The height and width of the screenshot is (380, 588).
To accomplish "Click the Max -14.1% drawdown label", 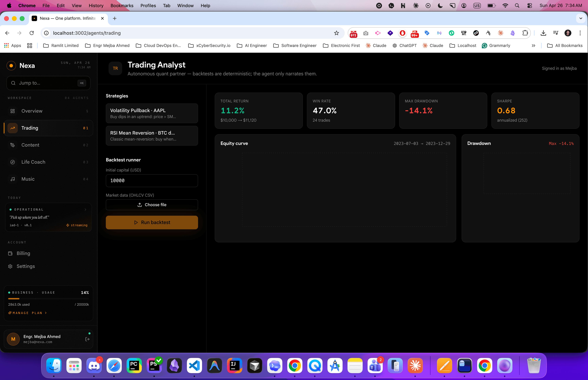I will click(x=561, y=144).
